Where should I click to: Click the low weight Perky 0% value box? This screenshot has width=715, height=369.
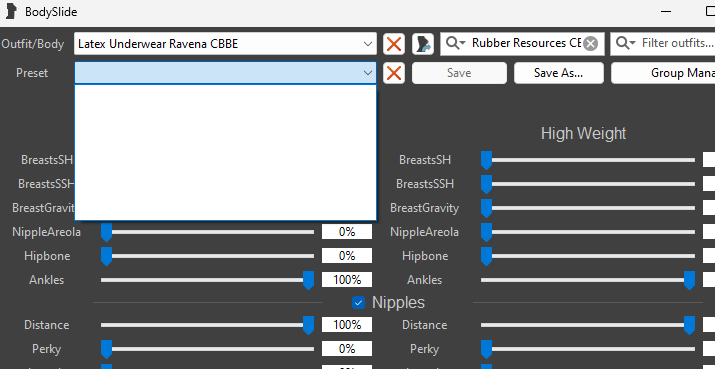click(x=347, y=349)
